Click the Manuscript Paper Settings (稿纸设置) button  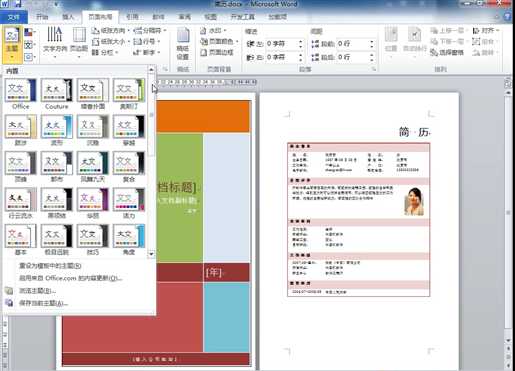click(183, 44)
